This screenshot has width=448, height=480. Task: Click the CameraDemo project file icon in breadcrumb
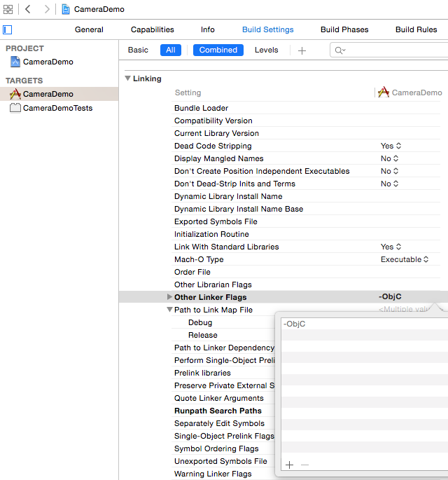[x=65, y=9]
